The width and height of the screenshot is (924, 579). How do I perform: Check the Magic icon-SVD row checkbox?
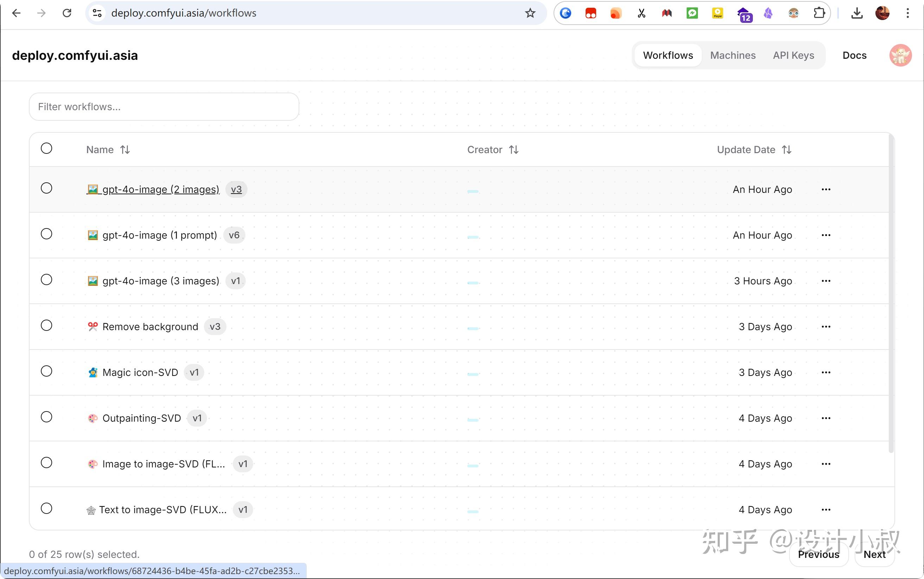point(46,371)
